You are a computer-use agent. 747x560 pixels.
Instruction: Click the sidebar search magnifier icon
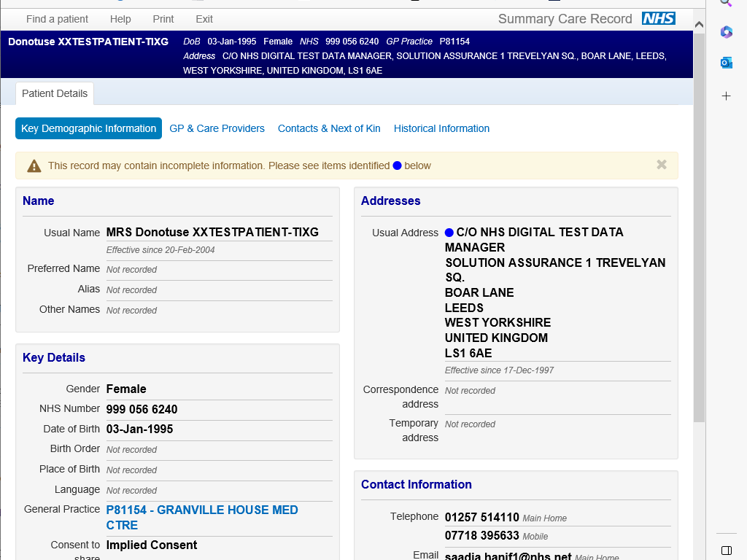tap(726, 2)
